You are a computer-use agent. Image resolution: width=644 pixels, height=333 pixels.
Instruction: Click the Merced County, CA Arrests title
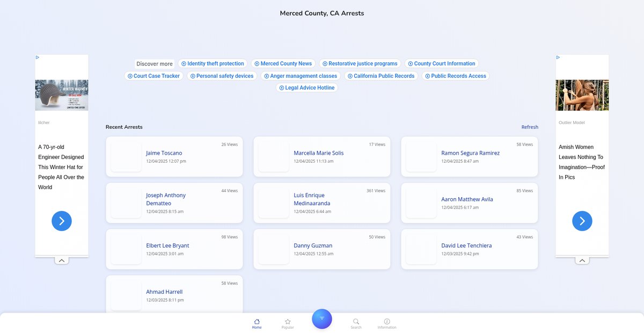[322, 13]
